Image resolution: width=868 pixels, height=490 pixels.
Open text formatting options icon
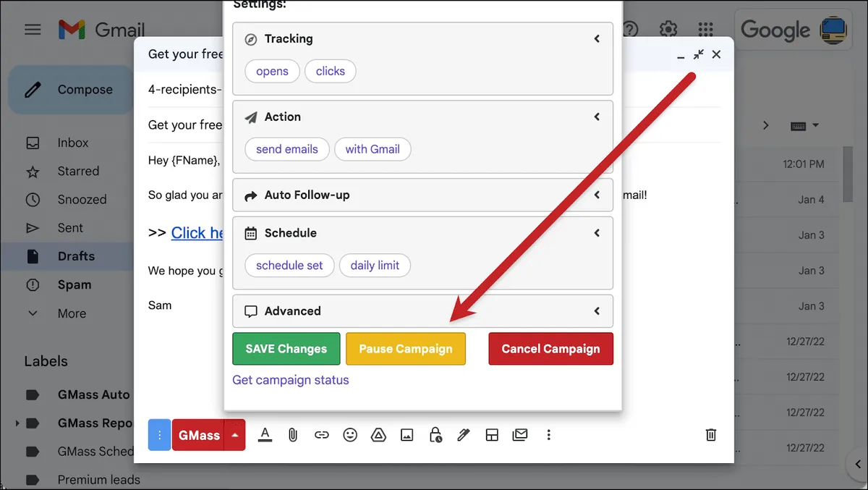pyautogui.click(x=265, y=435)
